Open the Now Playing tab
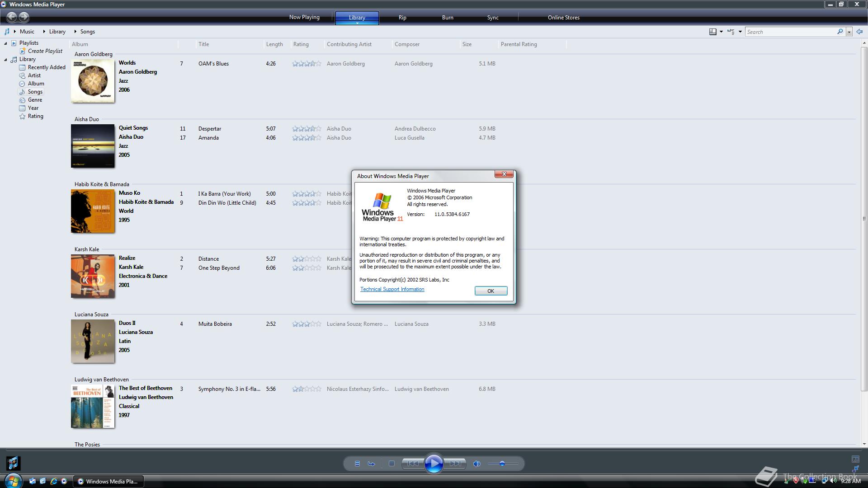 pos(304,17)
